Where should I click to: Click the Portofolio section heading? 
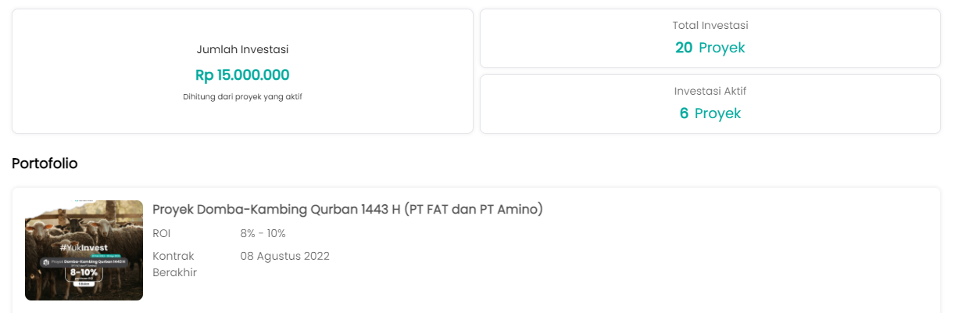[x=45, y=164]
